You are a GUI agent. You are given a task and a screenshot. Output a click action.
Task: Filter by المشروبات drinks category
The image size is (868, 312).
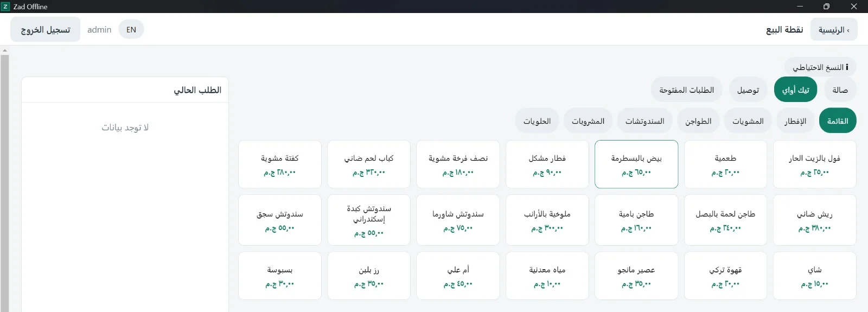coord(588,120)
